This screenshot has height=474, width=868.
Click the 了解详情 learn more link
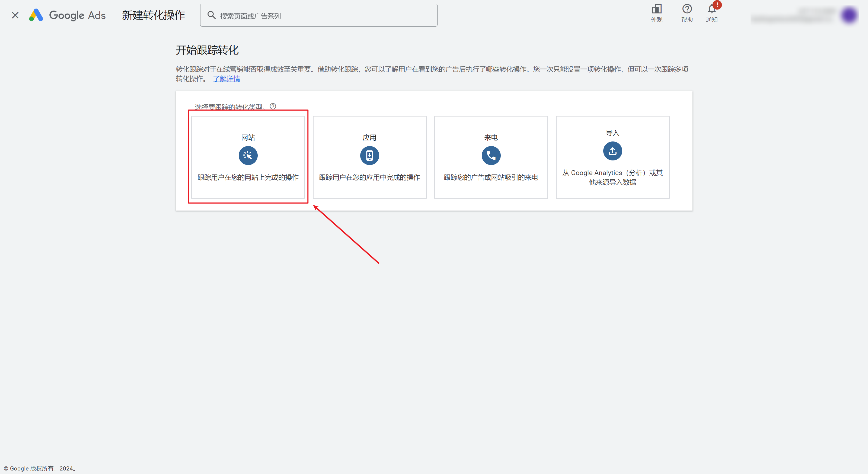226,79
